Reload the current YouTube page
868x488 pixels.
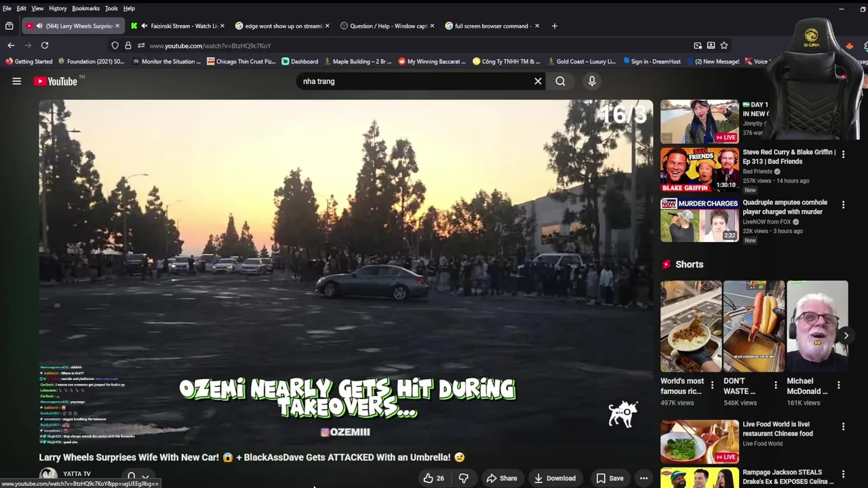coord(45,45)
